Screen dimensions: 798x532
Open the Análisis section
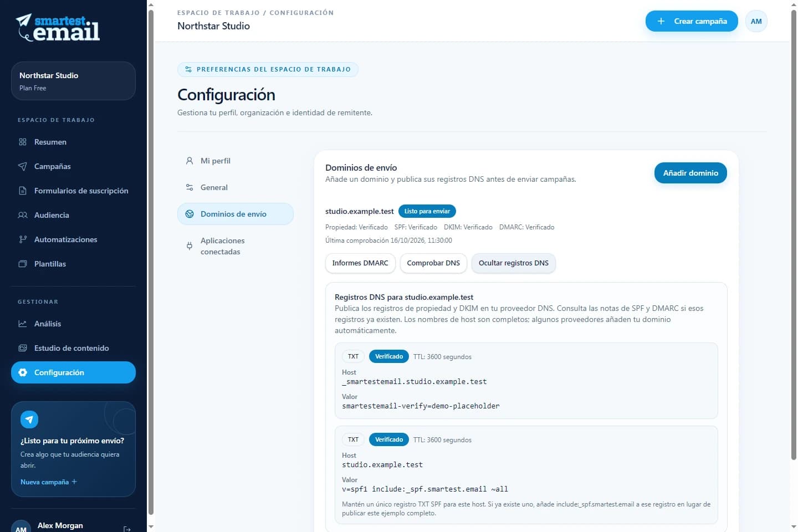(x=73, y=324)
